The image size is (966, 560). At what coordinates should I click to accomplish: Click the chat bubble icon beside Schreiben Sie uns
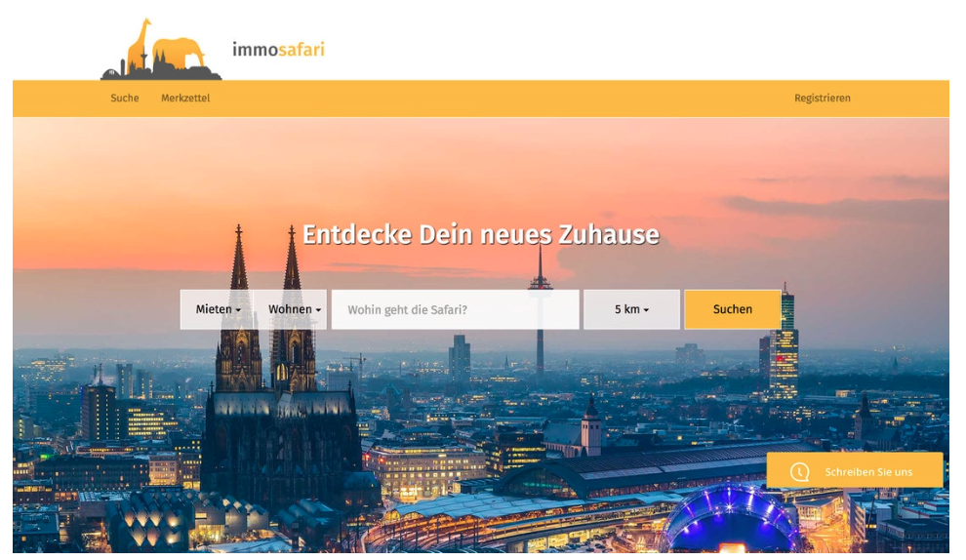pos(800,472)
